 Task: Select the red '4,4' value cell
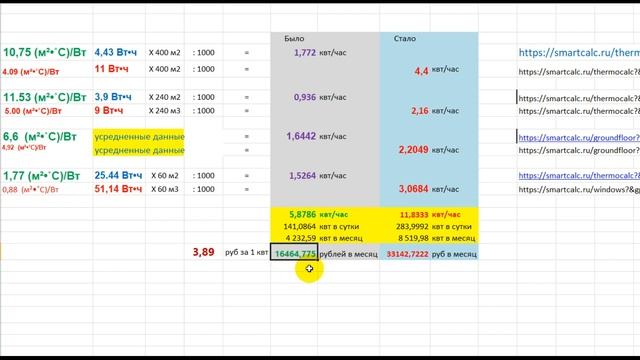tap(421, 71)
